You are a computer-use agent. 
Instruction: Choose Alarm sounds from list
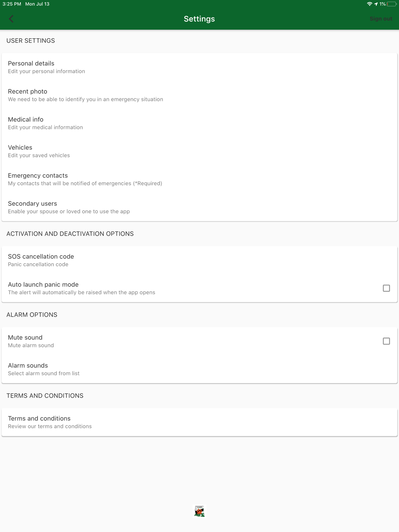coord(199,369)
